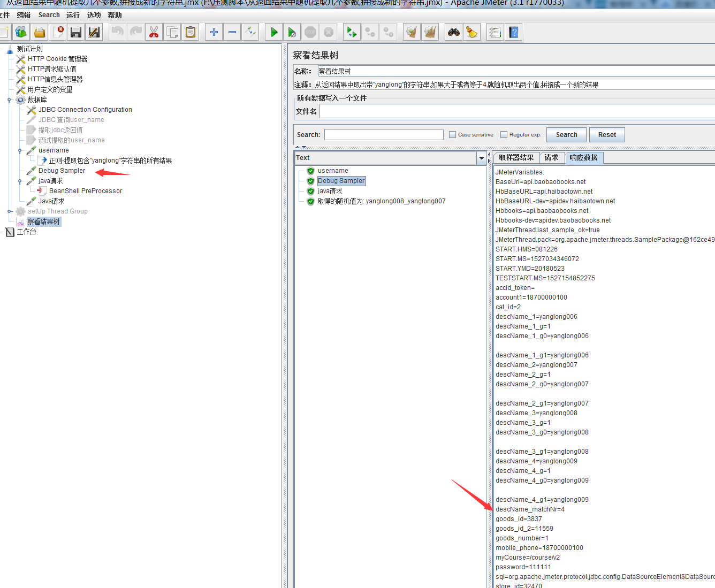Click the Search button
Screen dimensions: 715x588
(x=566, y=135)
